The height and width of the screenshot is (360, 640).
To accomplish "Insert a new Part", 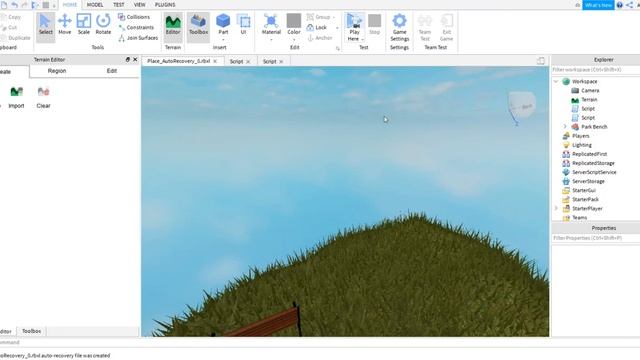I will pyautogui.click(x=223, y=24).
